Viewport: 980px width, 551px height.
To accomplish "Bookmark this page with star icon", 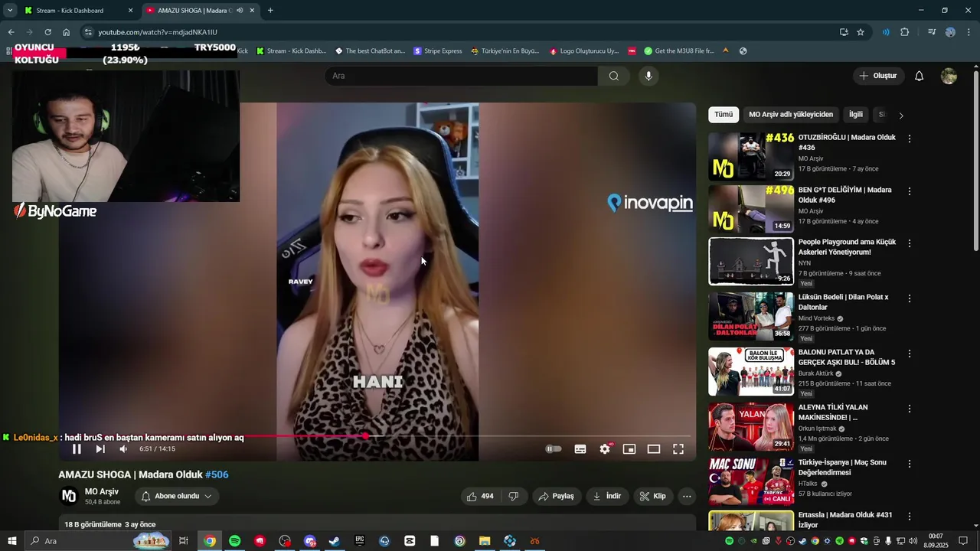I will point(861,32).
